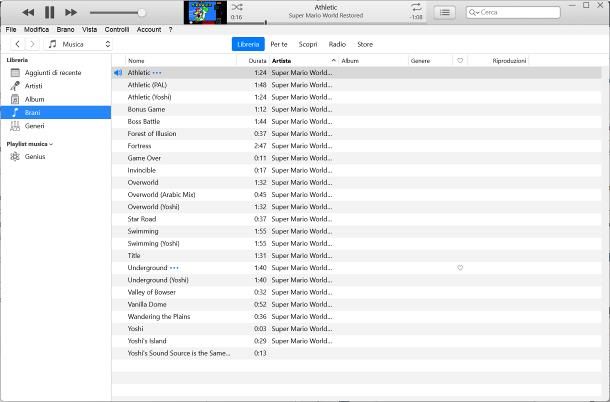This screenshot has width=610, height=402.
Task: Skip back to the previous track
Action: [28, 12]
